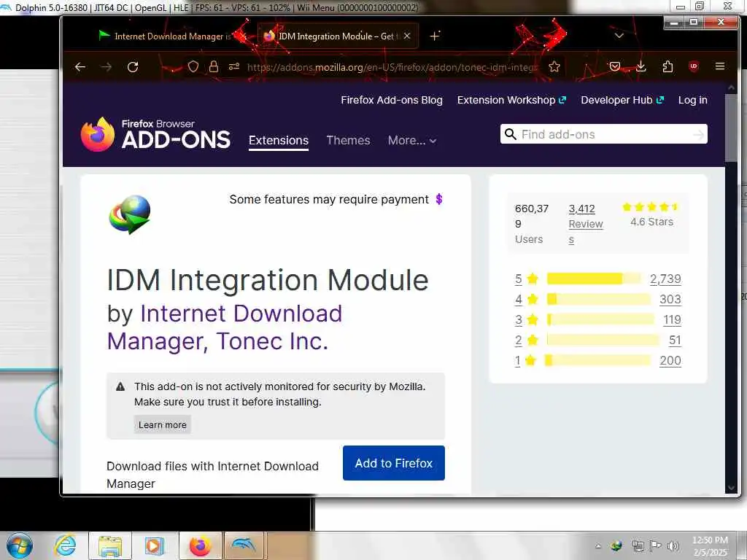Filter reviews by 3 star rating
Screen dimensions: 747x560
coord(527,319)
